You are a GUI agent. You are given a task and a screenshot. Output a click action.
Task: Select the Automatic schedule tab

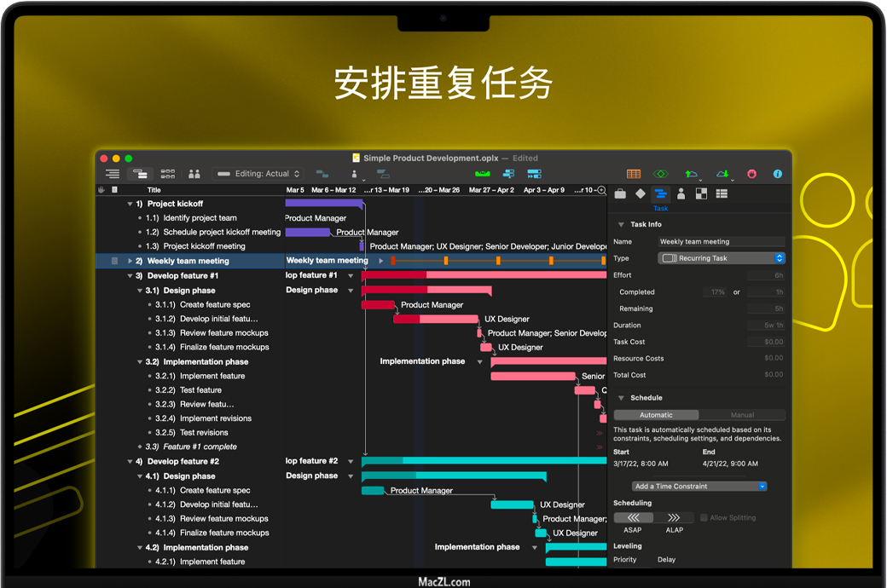point(656,415)
